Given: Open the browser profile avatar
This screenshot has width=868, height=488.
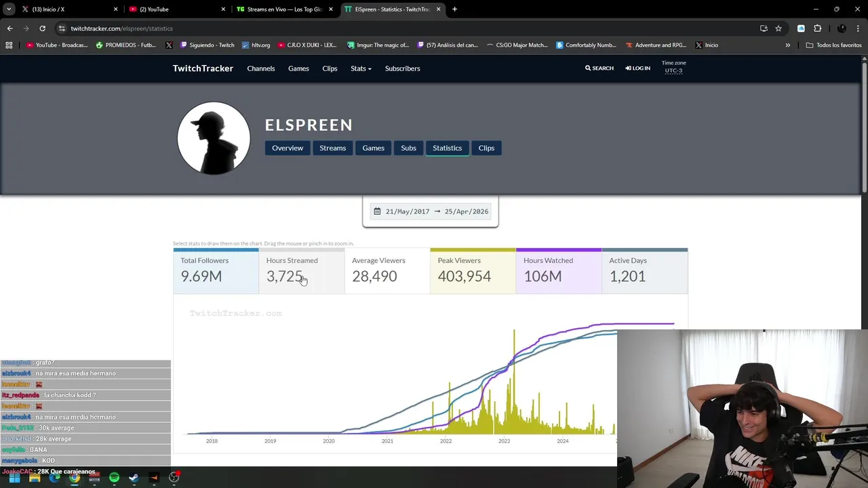Looking at the screenshot, I should click(x=842, y=28).
